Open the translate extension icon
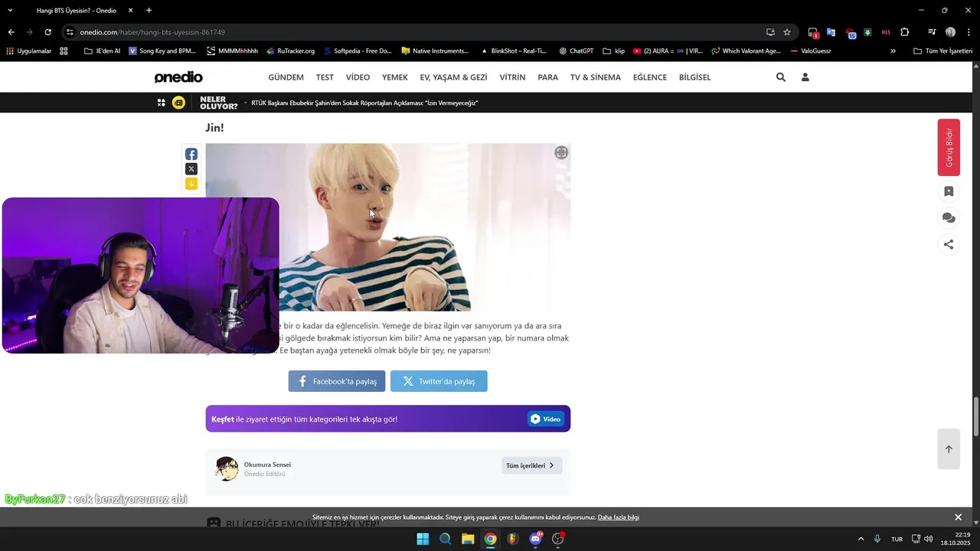 pos(831,32)
